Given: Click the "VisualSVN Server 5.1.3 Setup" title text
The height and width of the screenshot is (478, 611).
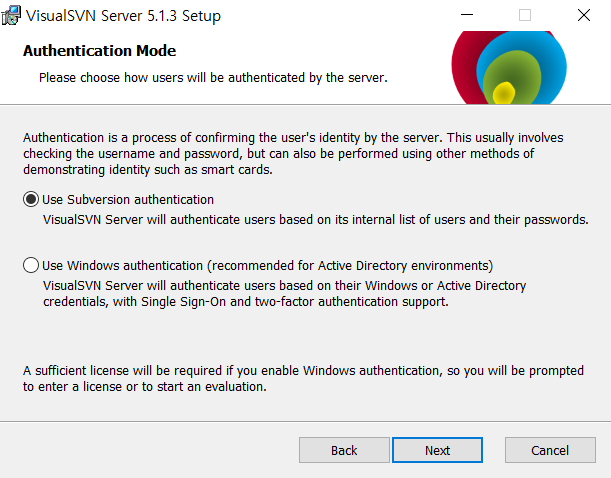Looking at the screenshot, I should point(124,16).
